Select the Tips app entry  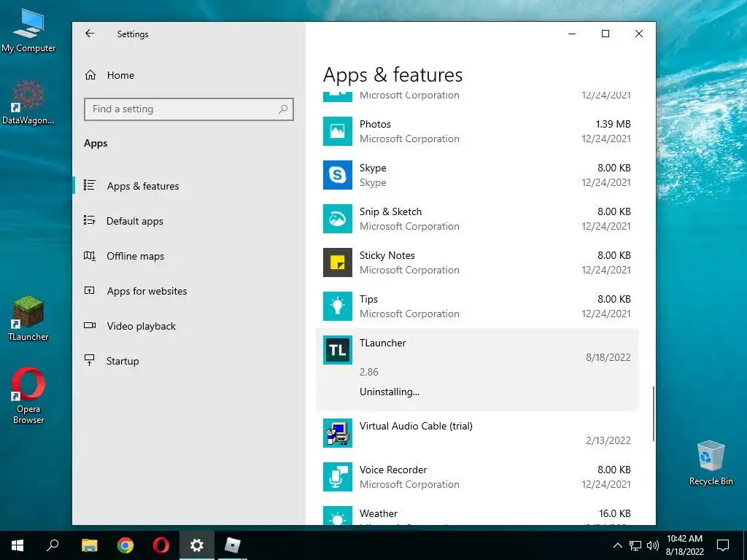[x=368, y=300]
